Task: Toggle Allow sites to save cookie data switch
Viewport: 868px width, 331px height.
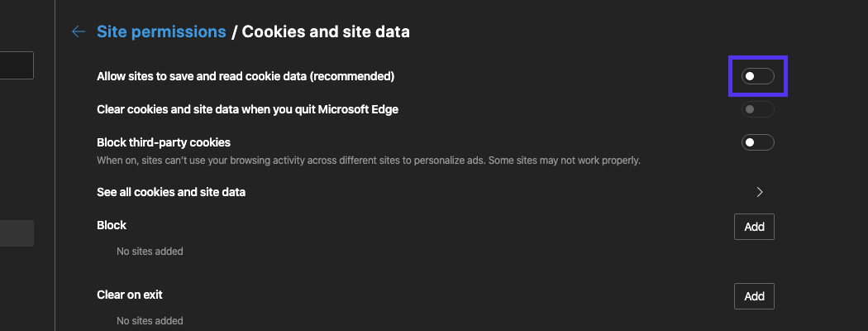Action: pos(757,76)
